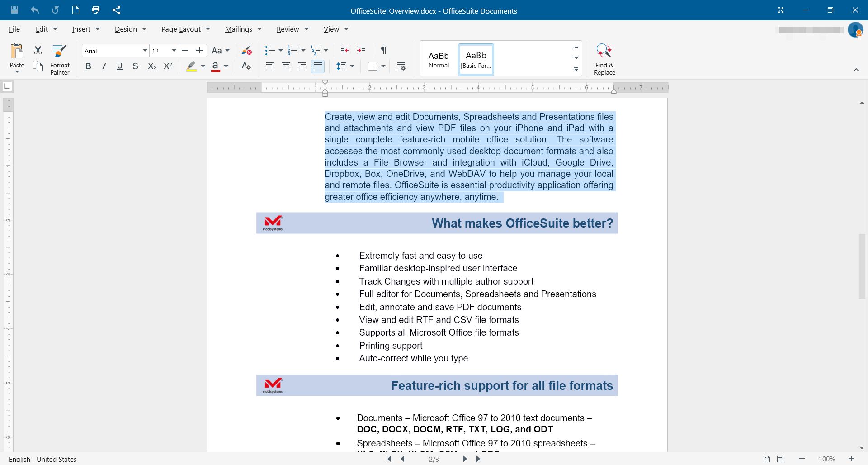Screen dimensions: 868x465
Task: Apply the [Basic Par... style
Action: click(x=476, y=59)
